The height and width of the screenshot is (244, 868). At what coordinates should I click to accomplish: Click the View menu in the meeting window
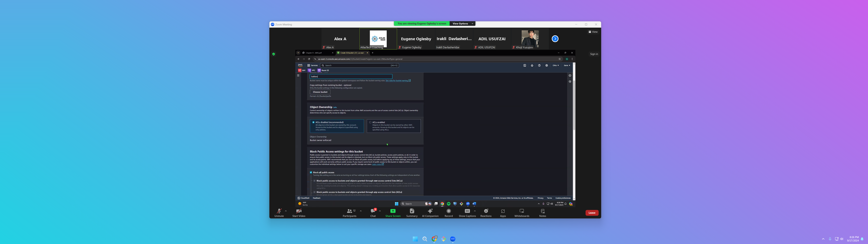tap(593, 32)
